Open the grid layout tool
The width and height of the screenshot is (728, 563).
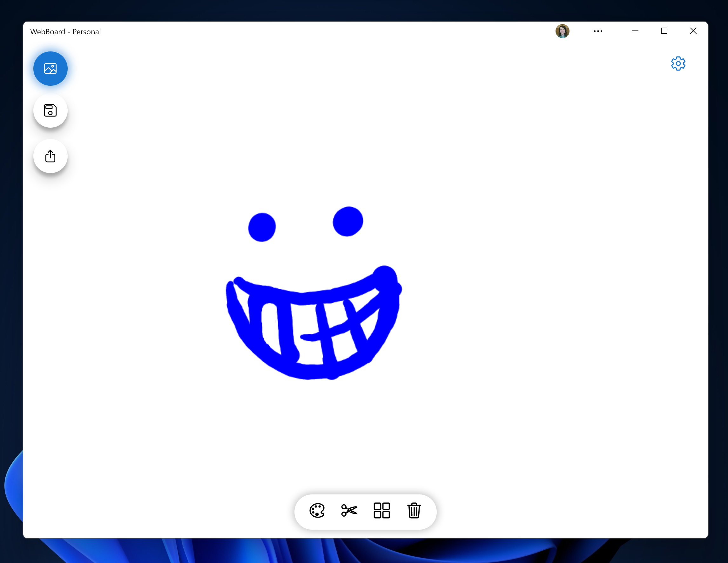coord(381,510)
